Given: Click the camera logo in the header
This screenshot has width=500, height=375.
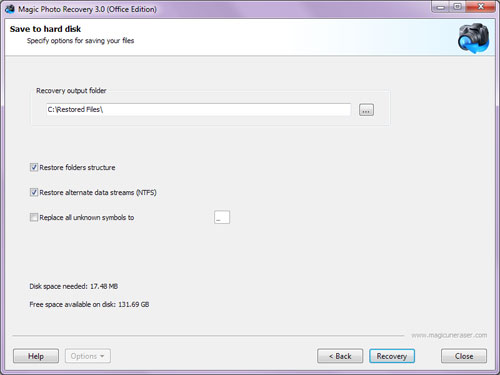Looking at the screenshot, I should click(473, 38).
